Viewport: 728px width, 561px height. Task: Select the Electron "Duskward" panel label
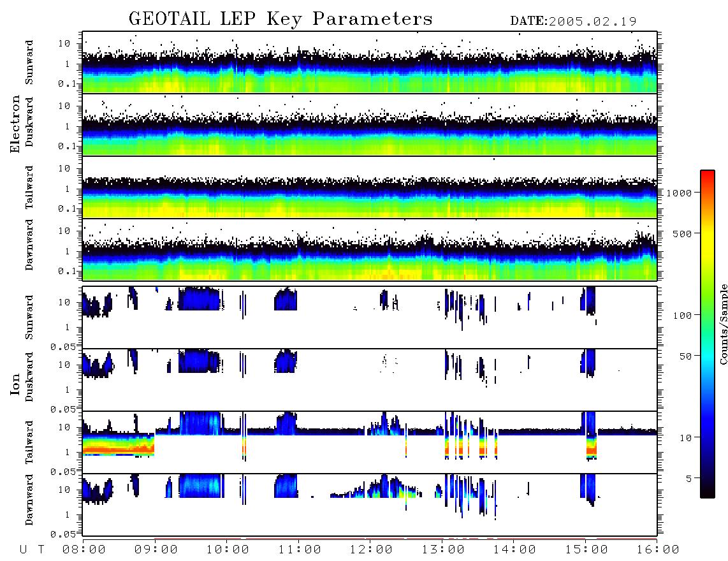click(29, 122)
